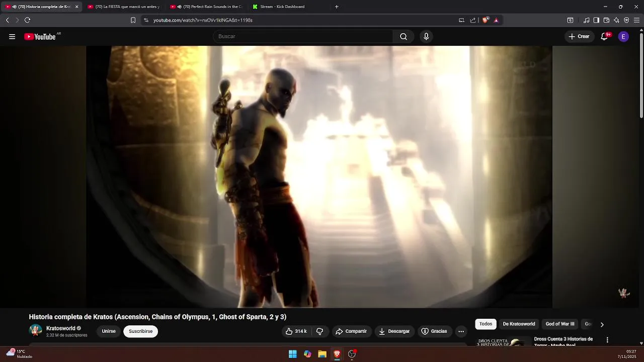Viewport: 644px width, 362px height.
Task: Reload the current page
Action: click(x=27, y=20)
